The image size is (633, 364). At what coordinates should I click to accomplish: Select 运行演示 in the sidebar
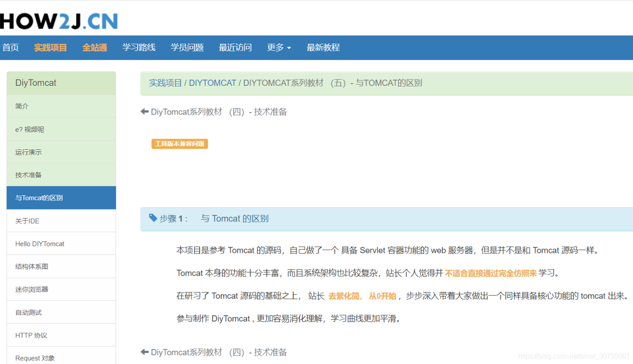[61, 152]
